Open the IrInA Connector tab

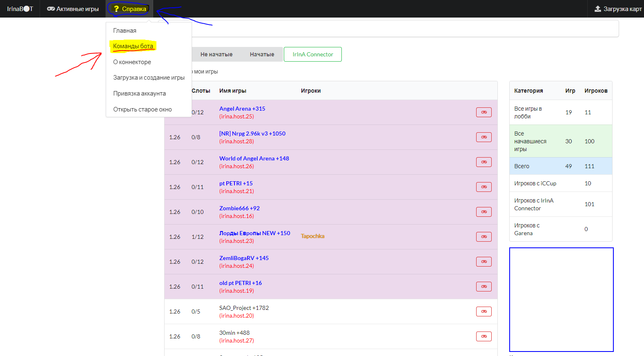pos(313,54)
